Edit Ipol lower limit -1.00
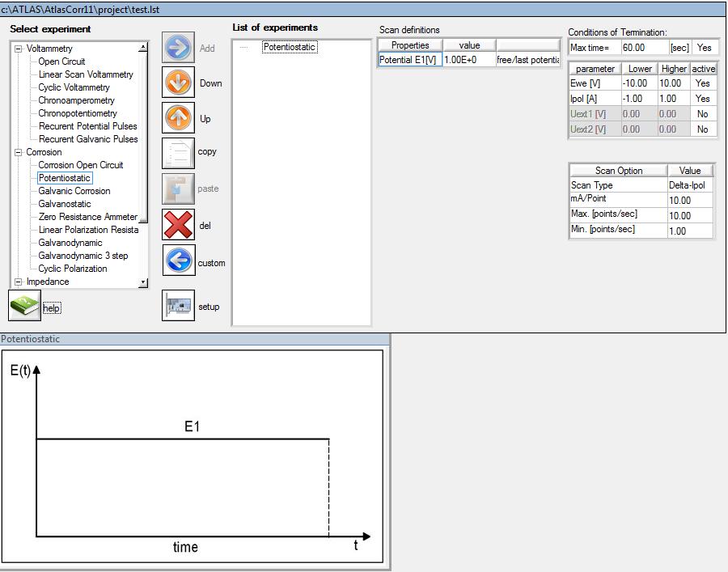The height and width of the screenshot is (572, 728). (x=639, y=99)
